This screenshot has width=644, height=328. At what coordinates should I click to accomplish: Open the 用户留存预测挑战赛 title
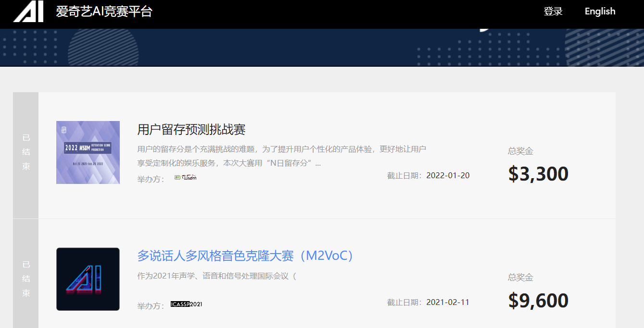point(191,130)
